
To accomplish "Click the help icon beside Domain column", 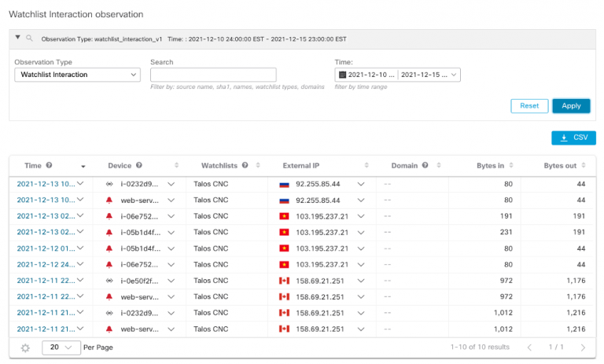I will point(425,166).
